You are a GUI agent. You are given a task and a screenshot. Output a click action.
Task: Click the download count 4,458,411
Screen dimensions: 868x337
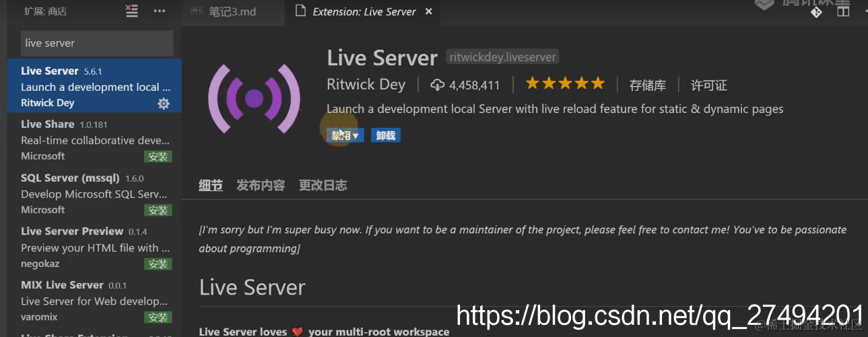(465, 85)
